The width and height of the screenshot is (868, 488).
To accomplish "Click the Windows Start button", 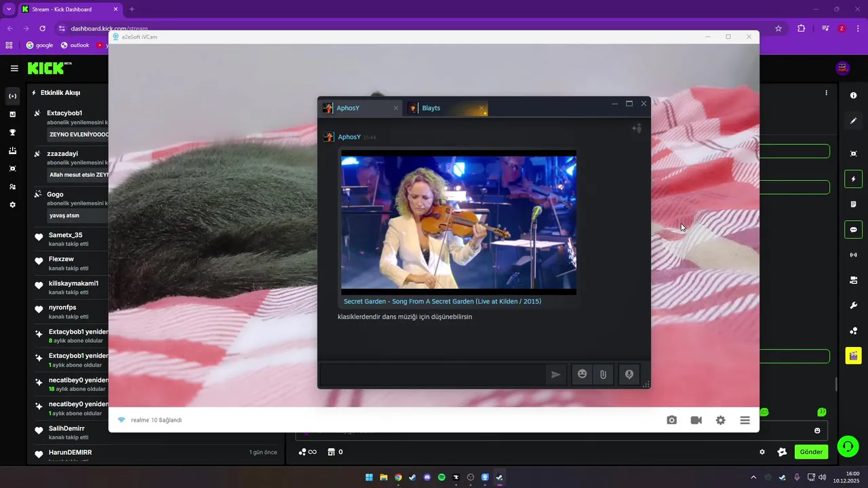I will pos(369,477).
